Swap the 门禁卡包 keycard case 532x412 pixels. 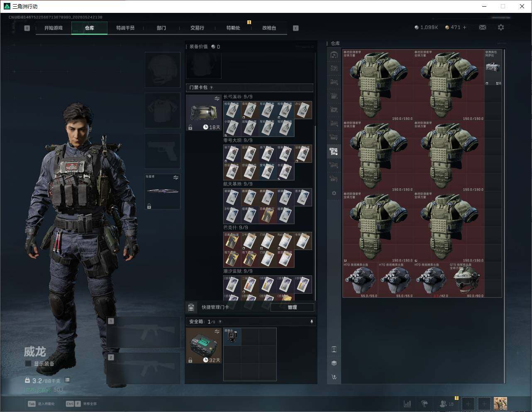(x=217, y=99)
